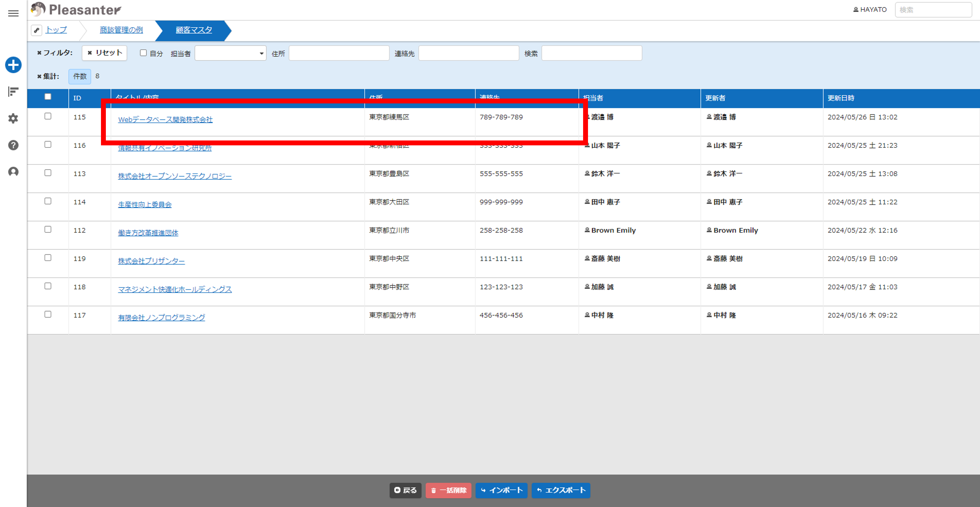The width and height of the screenshot is (980, 507).
Task: Click the blue plus new-record icon
Action: pyautogui.click(x=13, y=65)
